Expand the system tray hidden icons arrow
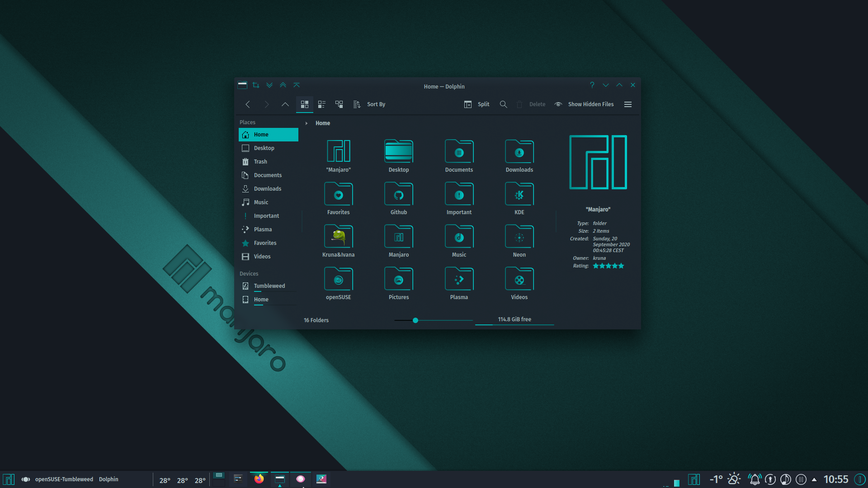868x488 pixels. coord(814,479)
